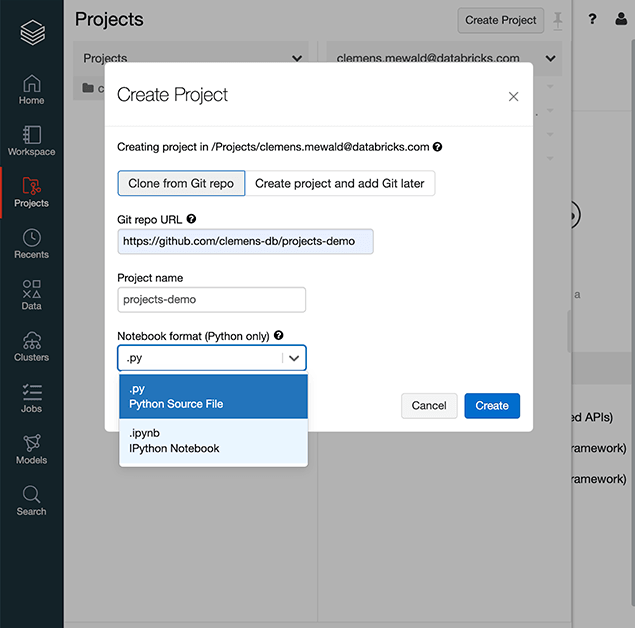Image resolution: width=635 pixels, height=628 pixels.
Task: Open Search in the sidebar
Action: coord(32,500)
